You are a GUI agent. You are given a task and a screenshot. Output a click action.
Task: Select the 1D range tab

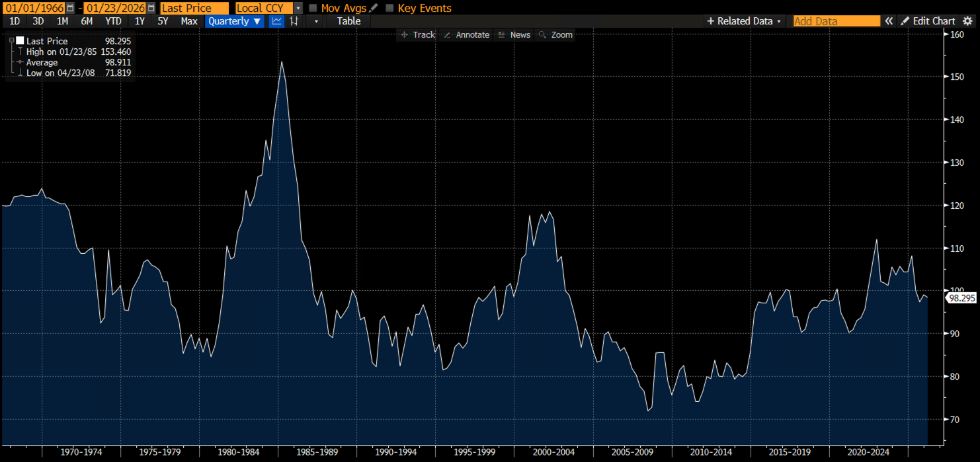15,21
